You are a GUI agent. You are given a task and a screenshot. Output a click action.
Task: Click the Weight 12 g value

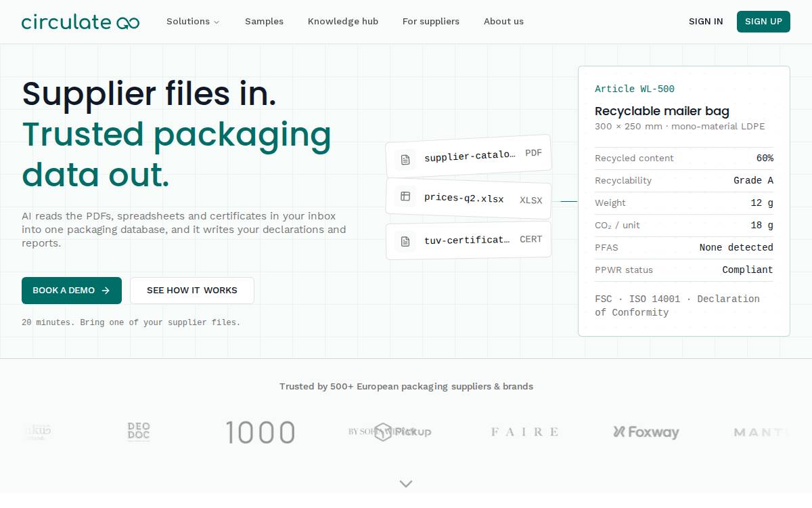point(762,203)
